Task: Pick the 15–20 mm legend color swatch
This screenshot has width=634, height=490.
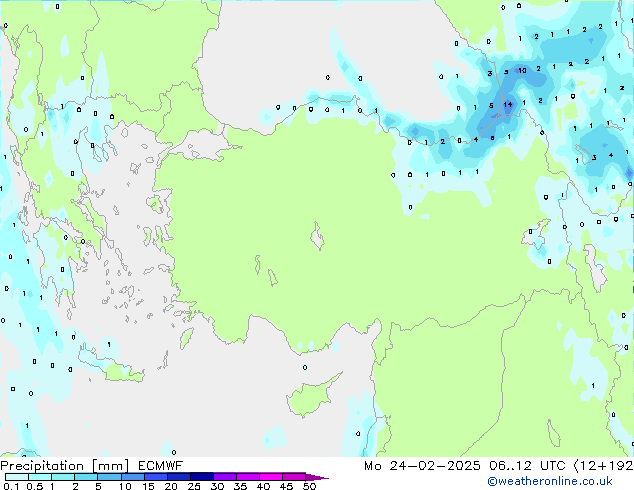Action: [x=156, y=477]
